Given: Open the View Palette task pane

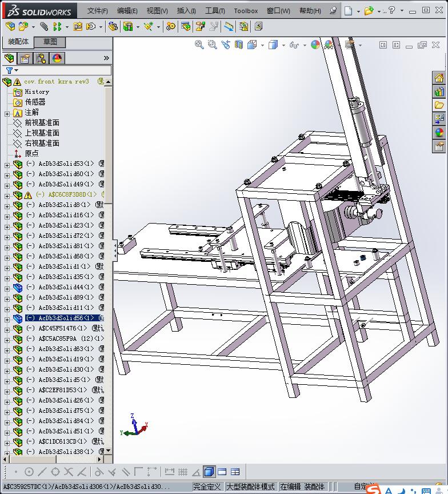Looking at the screenshot, I should tap(439, 119).
